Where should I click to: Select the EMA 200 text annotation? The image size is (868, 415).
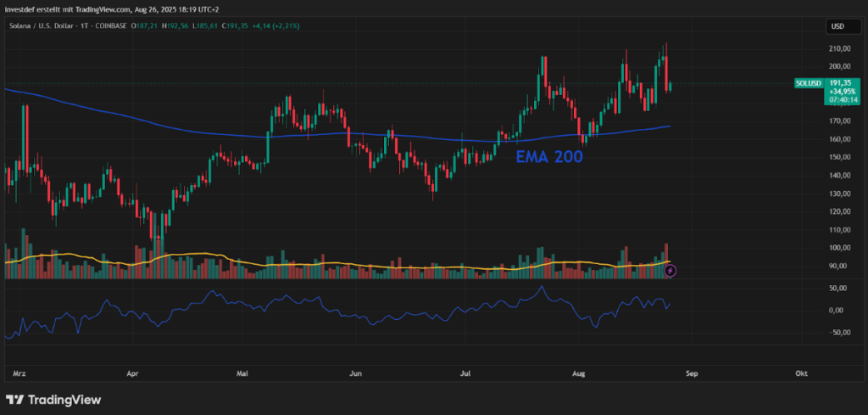coord(548,156)
